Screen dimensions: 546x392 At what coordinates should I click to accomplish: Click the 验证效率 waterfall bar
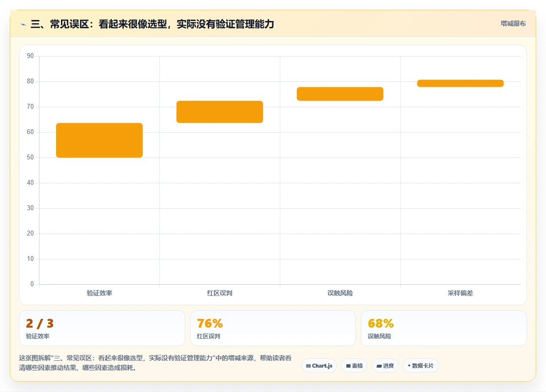pyautogui.click(x=99, y=140)
